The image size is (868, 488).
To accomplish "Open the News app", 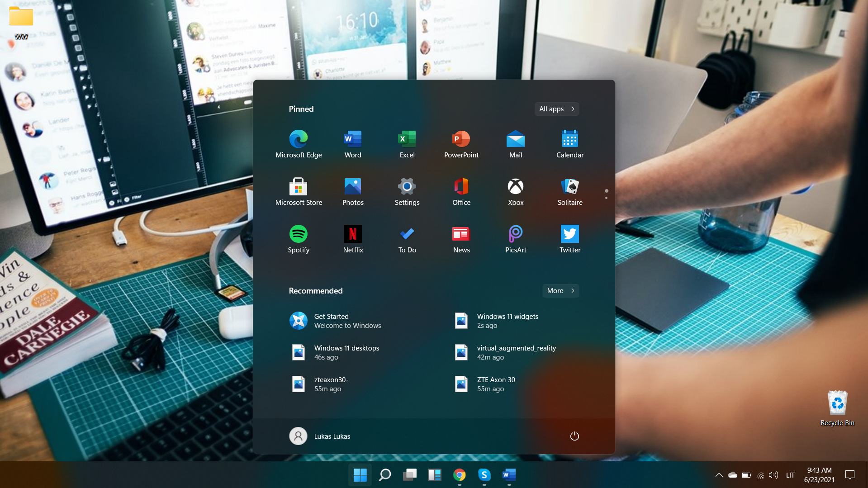I will click(461, 240).
